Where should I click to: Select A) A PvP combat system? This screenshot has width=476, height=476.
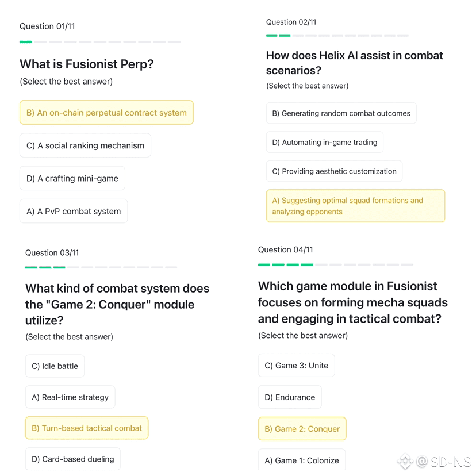click(x=74, y=212)
